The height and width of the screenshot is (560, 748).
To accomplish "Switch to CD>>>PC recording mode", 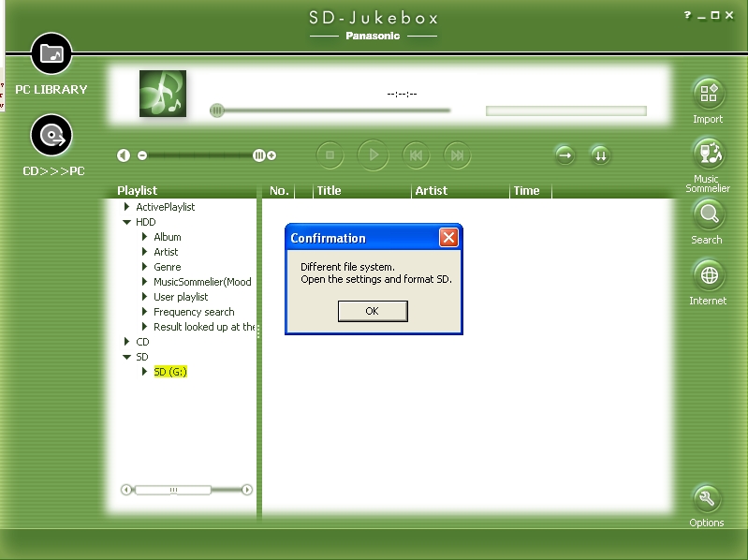I will pos(51,137).
